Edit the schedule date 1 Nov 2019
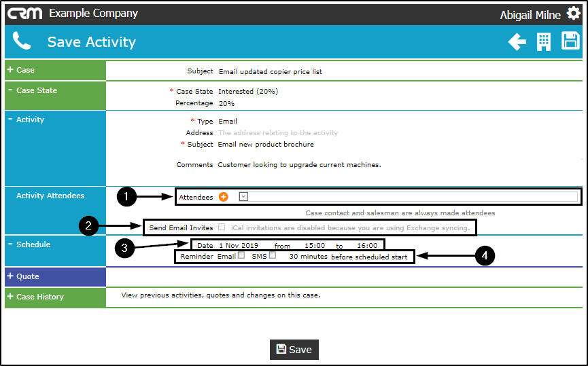 pos(239,246)
